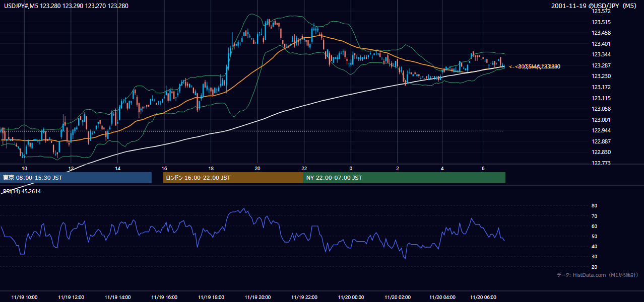Image resolution: width=644 pixels, height=302 pixels.
Task: Click the 11/19 18:00 time label
Action: 211,297
